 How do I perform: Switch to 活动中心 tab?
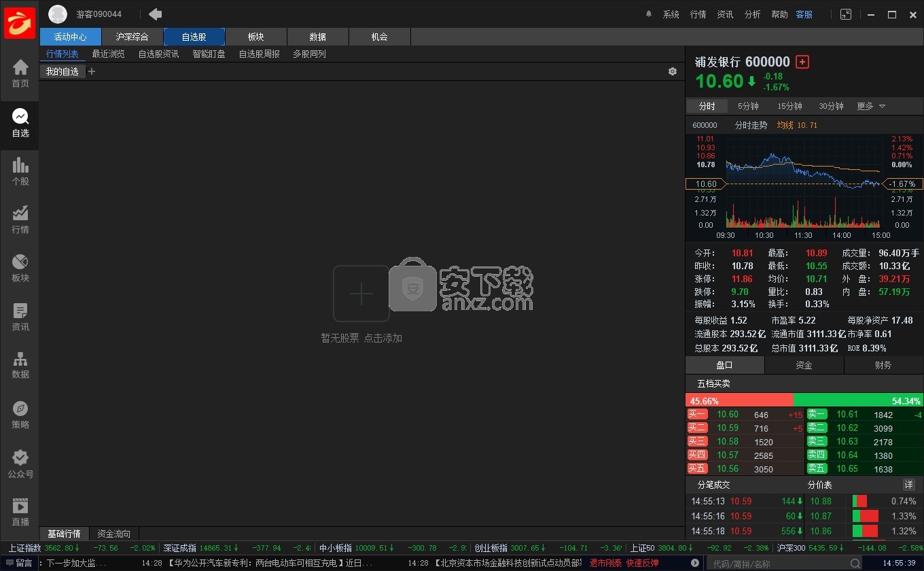click(71, 37)
